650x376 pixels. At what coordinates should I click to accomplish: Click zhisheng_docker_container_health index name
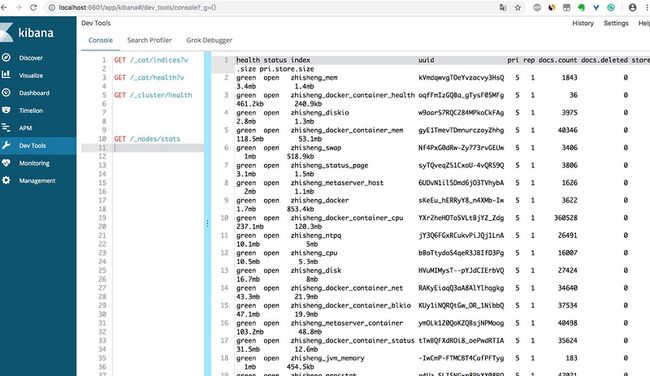(x=352, y=95)
